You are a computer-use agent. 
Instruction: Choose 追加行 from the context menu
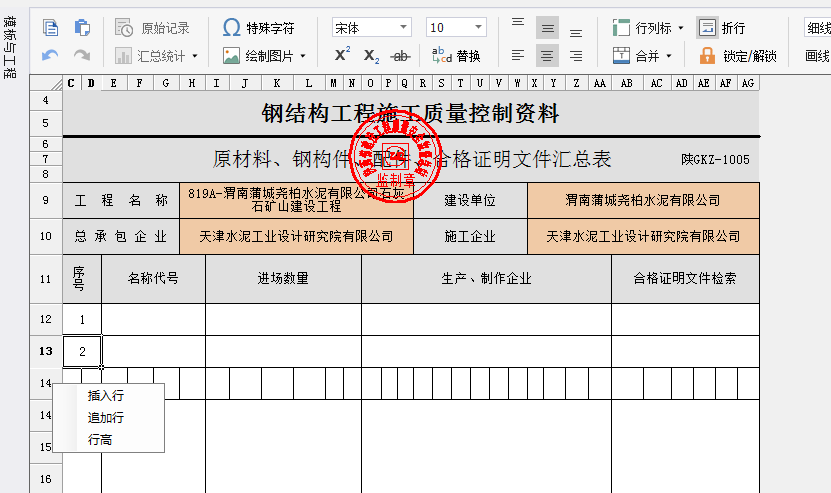click(106, 418)
